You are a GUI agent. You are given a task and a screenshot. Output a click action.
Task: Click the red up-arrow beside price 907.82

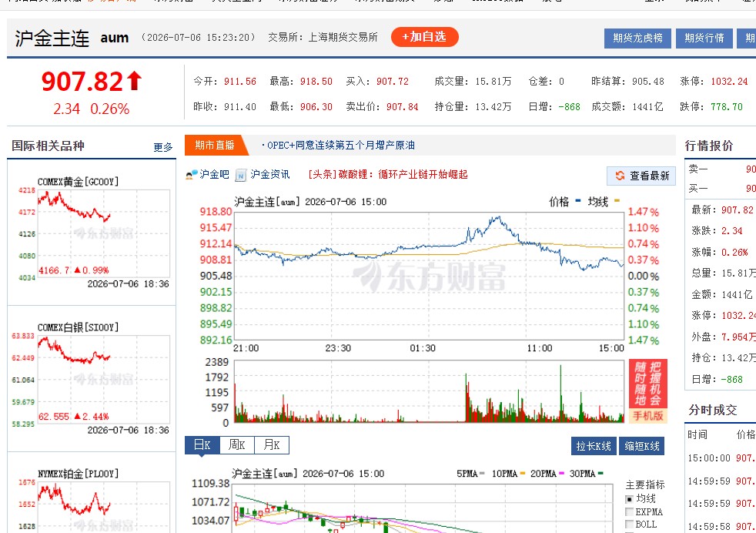pos(135,81)
